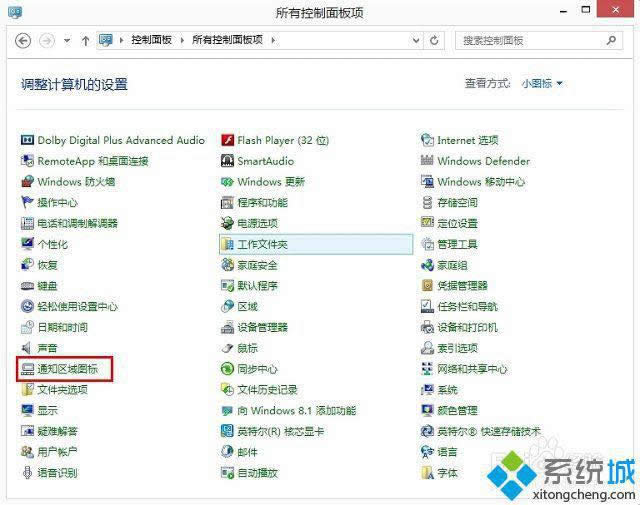The image size is (640, 505).
Task: Open the 轻松使用设置中心 link
Action: tap(78, 307)
